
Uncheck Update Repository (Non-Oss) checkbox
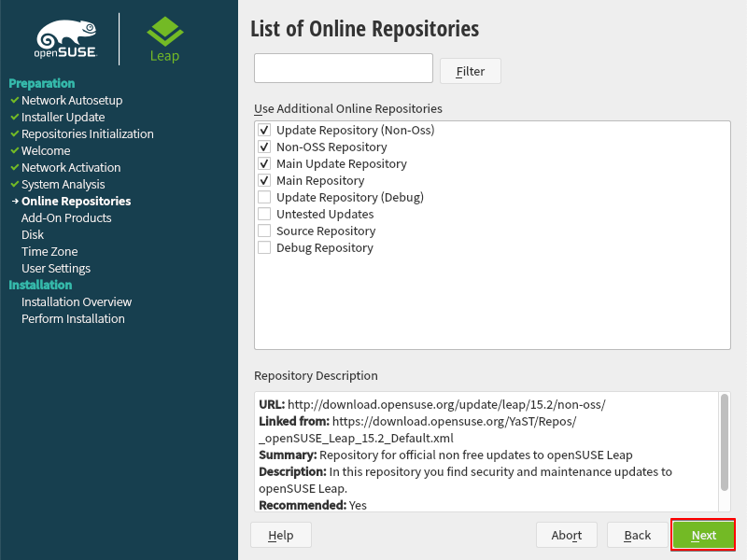264,130
